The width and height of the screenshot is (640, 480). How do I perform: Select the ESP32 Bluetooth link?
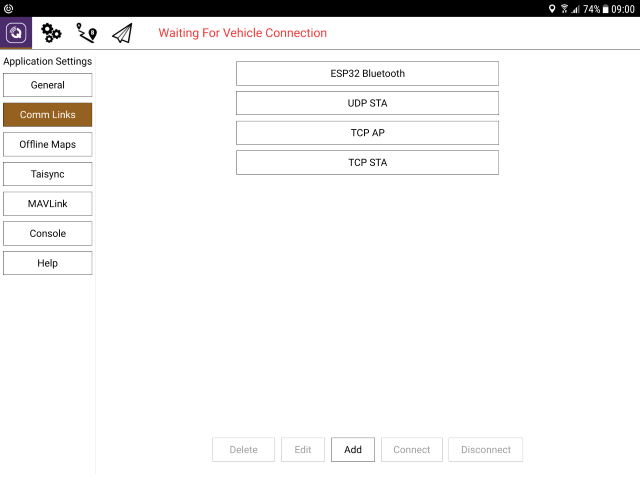tap(367, 73)
